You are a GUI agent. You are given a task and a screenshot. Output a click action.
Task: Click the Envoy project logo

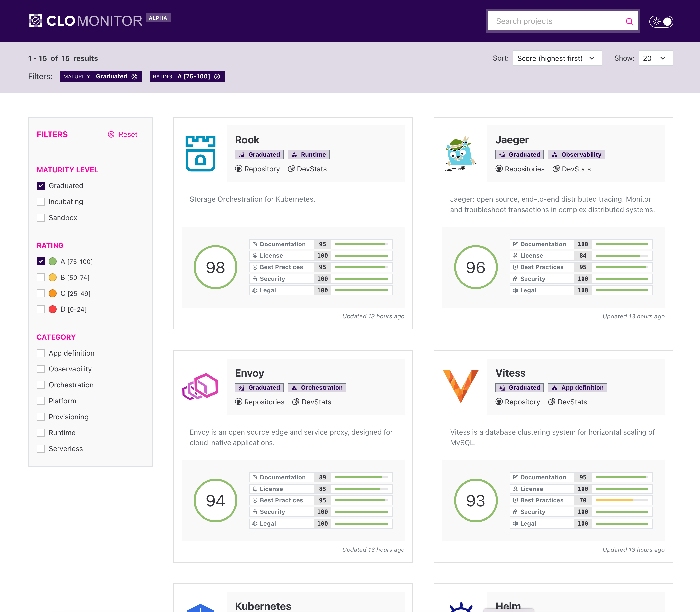200,387
